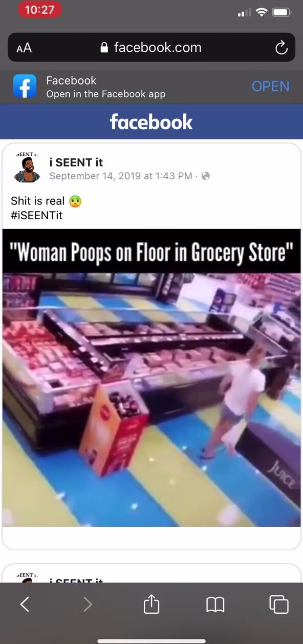The image size is (303, 644).
Task: Tap the video title caption banner
Action: click(151, 252)
